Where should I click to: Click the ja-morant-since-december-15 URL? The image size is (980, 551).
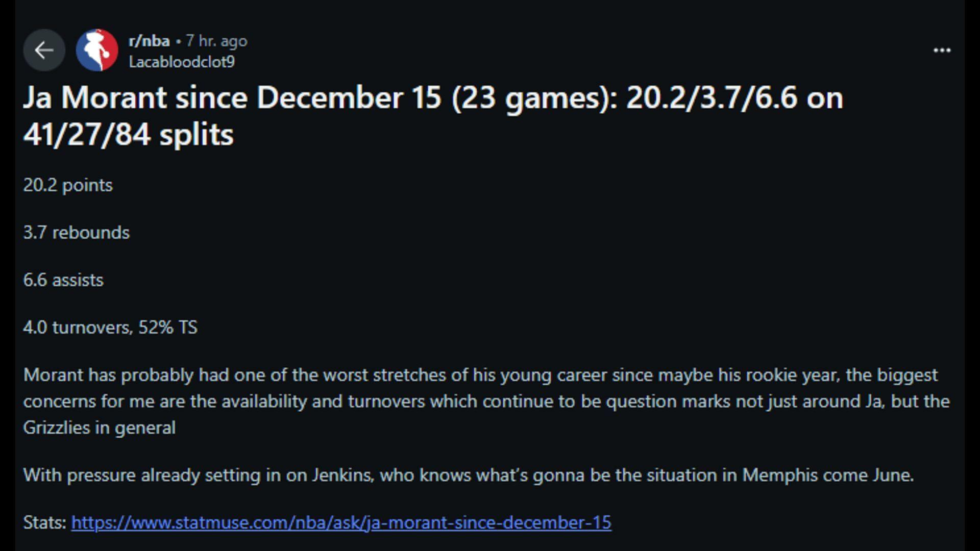[341, 522]
